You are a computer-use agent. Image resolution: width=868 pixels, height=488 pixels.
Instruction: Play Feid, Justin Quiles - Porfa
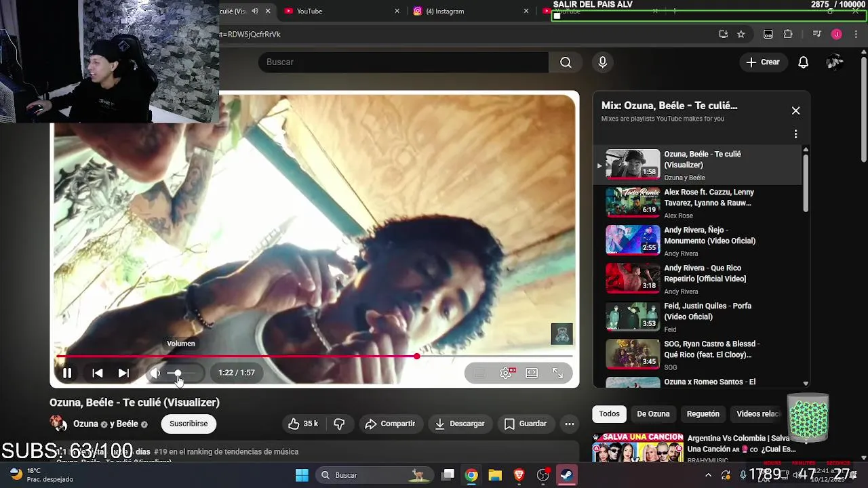pos(697,317)
